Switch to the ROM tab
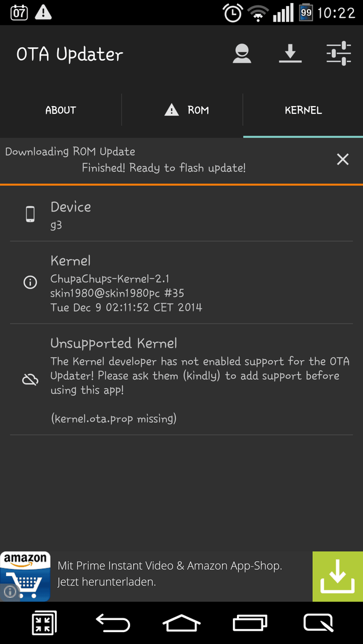This screenshot has height=644, width=363. coord(182,110)
